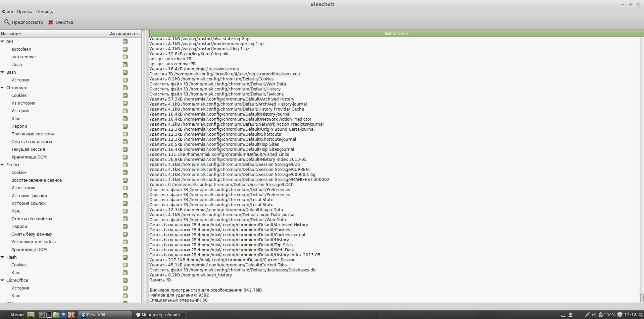Click the window list icon right of the clock
Viewport: 644px width, 319px height.
click(640, 315)
